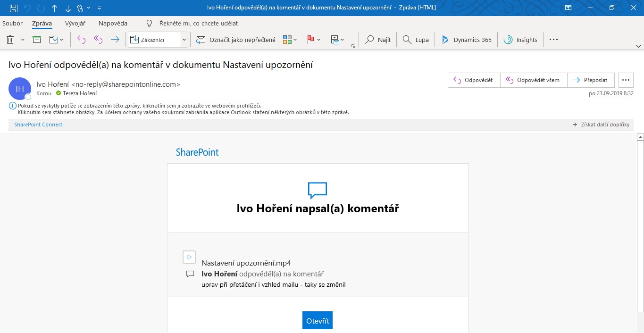The image size is (644, 333).
Task: Switch to the Nápověda tab
Action: (x=113, y=23)
